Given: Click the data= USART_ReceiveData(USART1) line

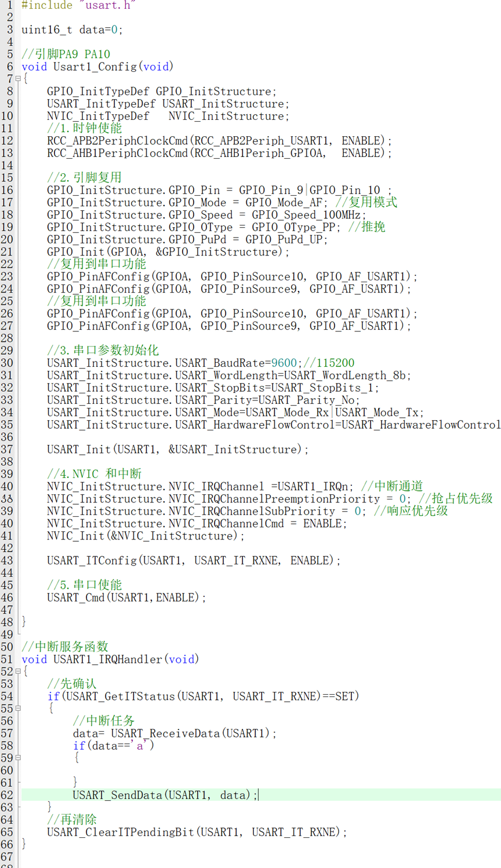Looking at the screenshot, I should pyautogui.click(x=175, y=733).
